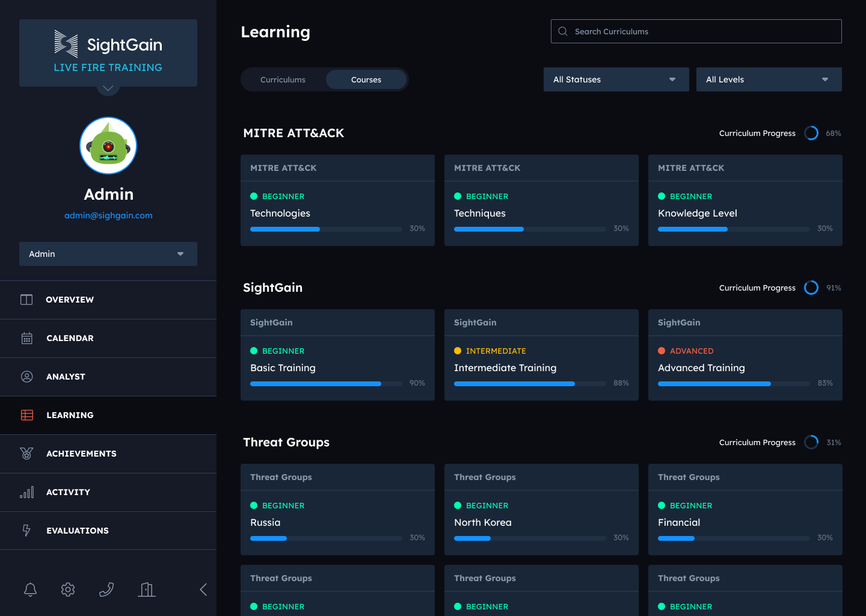866x616 pixels.
Task: Go to Overview menu item
Action: pyautogui.click(x=108, y=300)
